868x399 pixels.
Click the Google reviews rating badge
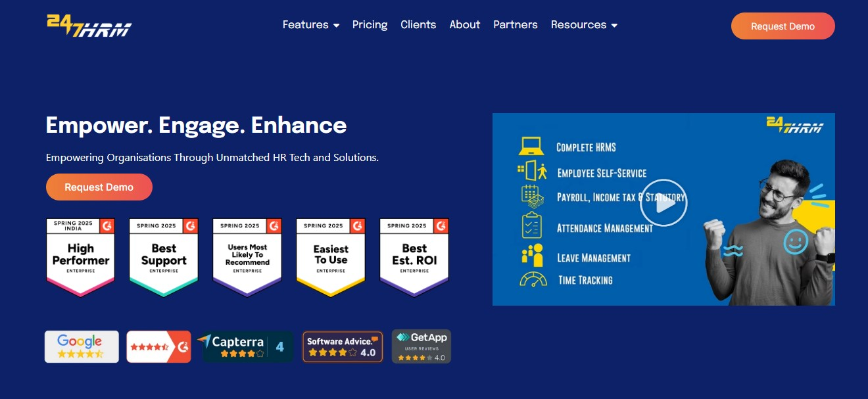tap(81, 346)
